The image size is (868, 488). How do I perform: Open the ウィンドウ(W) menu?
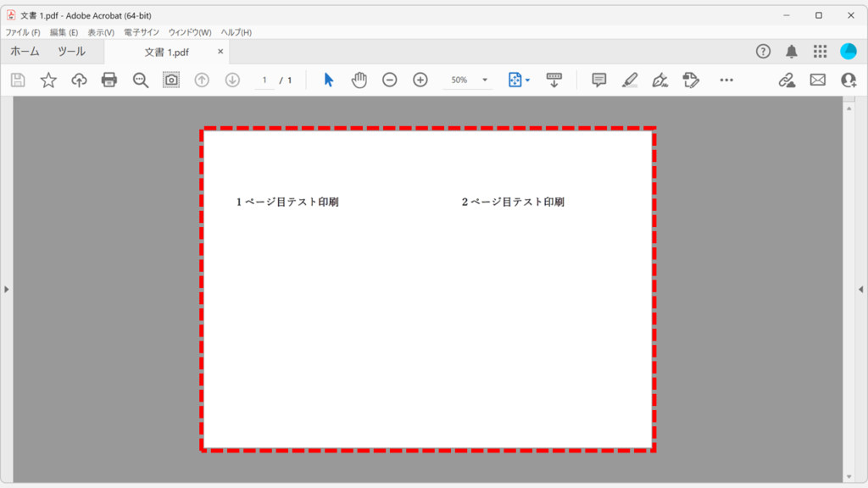click(x=190, y=33)
